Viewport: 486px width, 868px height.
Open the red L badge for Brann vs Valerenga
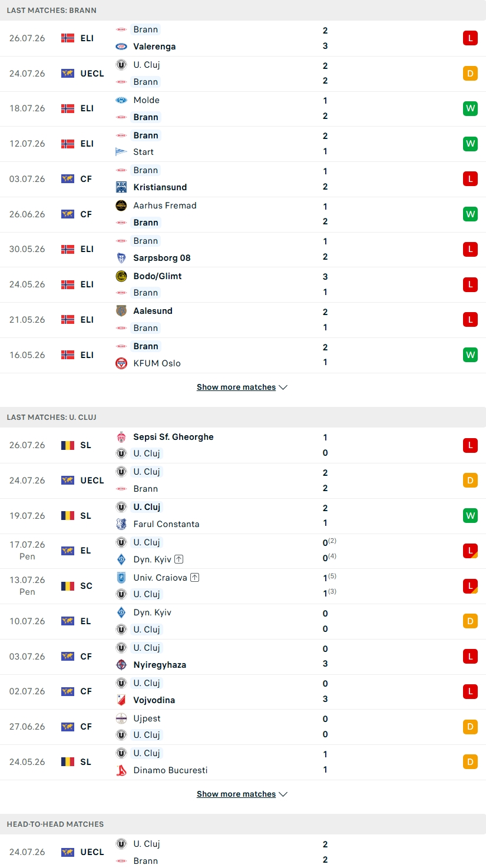click(x=470, y=38)
